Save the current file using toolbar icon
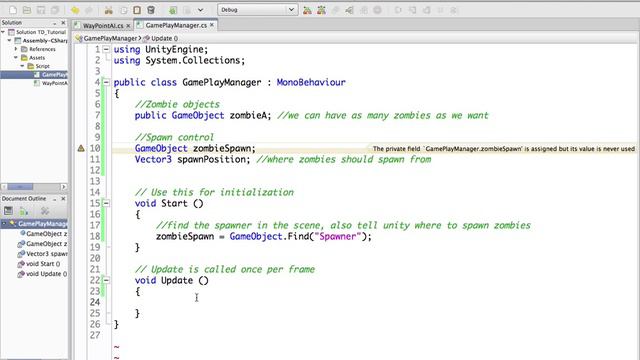 (x=41, y=10)
